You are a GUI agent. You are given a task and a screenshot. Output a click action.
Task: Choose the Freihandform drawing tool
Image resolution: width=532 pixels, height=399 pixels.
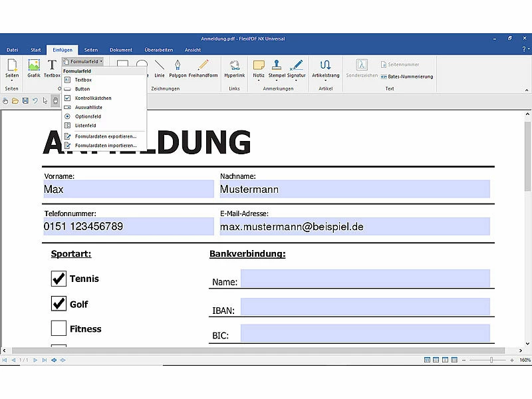tap(203, 67)
